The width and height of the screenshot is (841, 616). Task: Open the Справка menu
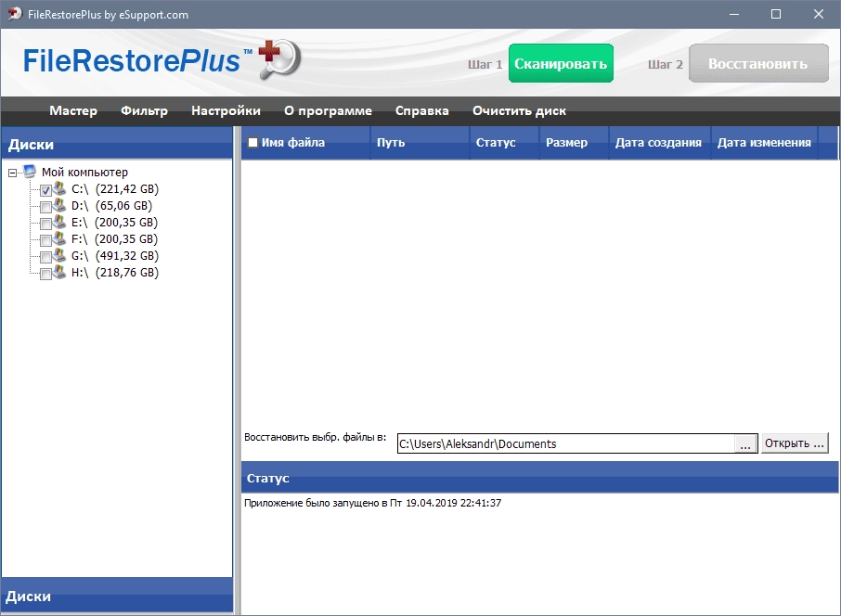(422, 111)
